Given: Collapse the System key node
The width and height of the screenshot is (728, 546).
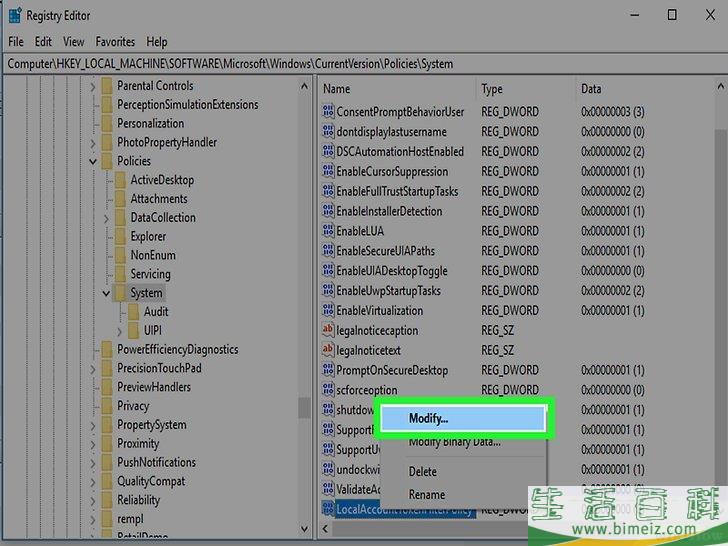Looking at the screenshot, I should [106, 293].
